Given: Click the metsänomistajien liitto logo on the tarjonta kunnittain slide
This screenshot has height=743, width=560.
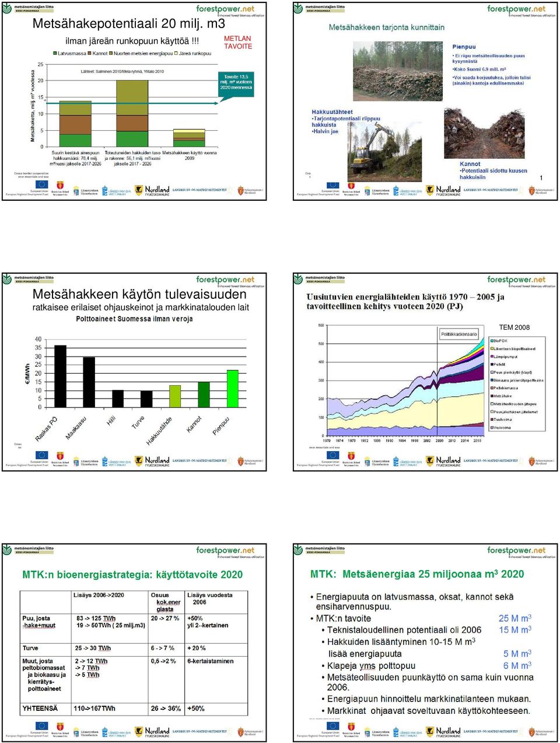Looking at the screenshot, I should (x=320, y=9).
